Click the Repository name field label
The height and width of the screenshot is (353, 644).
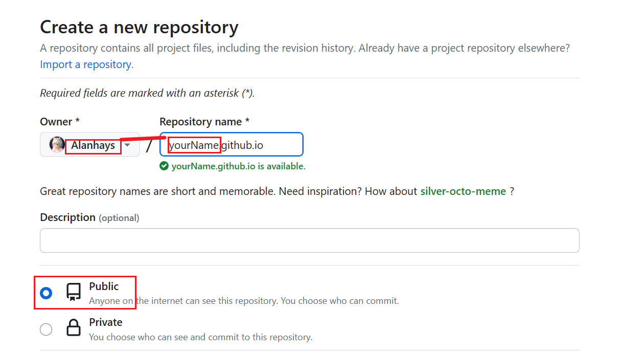[204, 122]
